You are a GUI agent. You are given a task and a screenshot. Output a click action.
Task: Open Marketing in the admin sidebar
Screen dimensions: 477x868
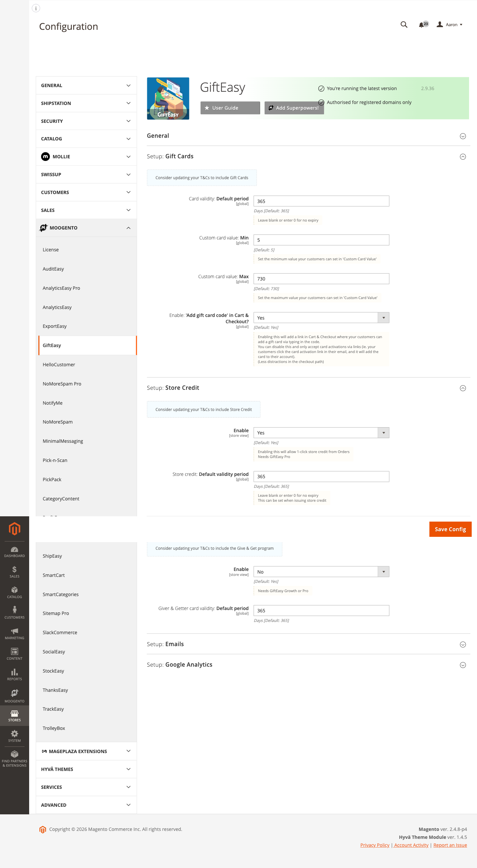pyautogui.click(x=15, y=634)
